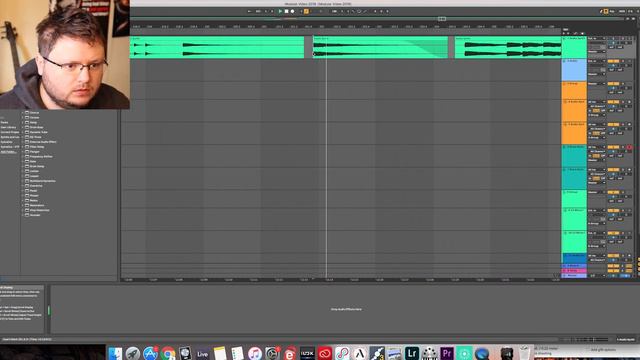The width and height of the screenshot is (640, 360).
Task: Click the Set locator button
Action: pyautogui.click(x=566, y=29)
